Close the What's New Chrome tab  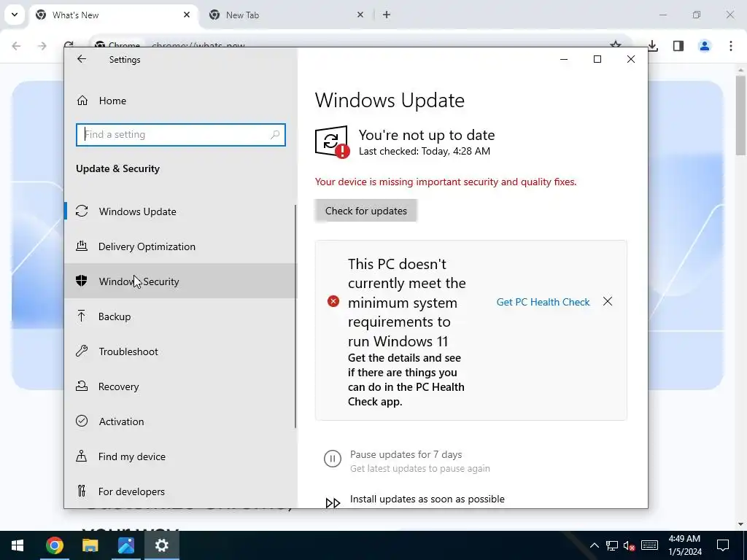187,15
